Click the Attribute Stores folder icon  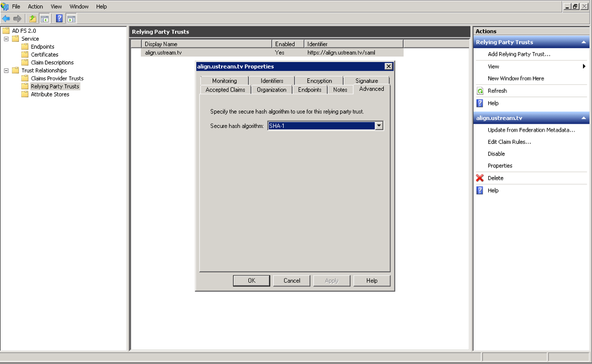tap(25, 94)
